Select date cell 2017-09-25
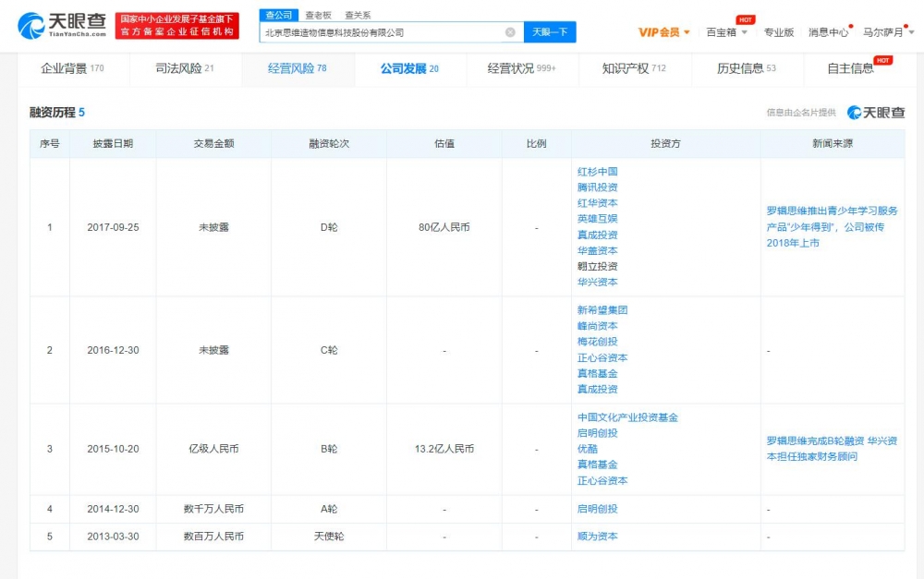The width and height of the screenshot is (924, 579). coord(113,227)
